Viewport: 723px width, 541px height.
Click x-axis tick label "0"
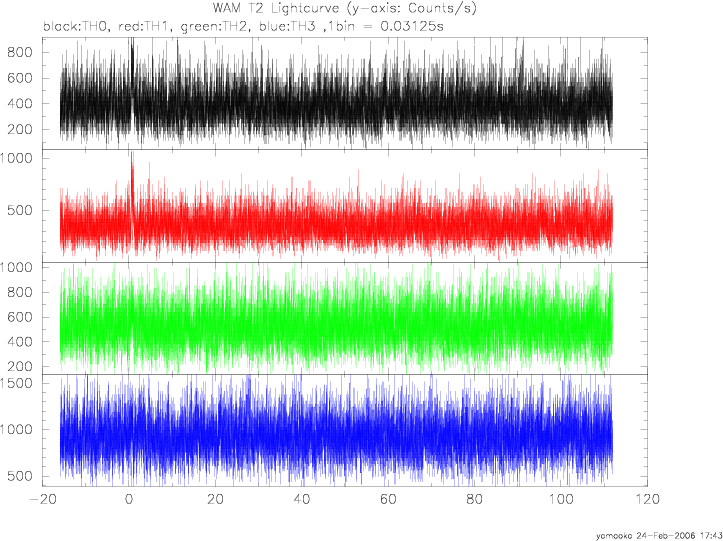129,500
